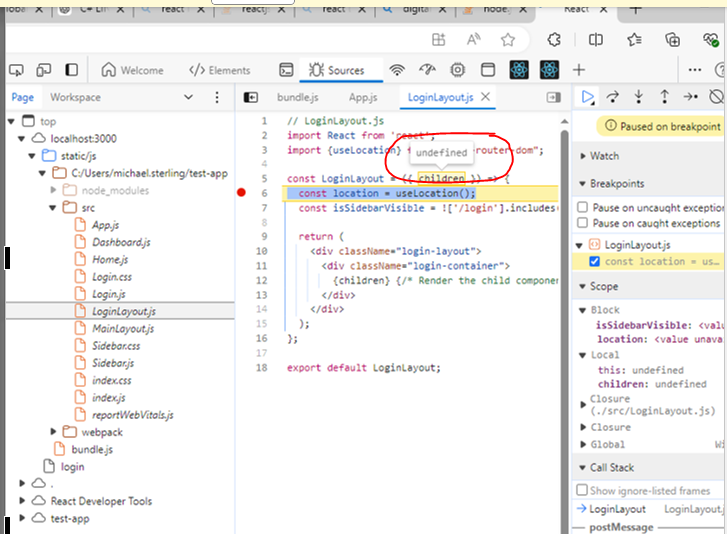Toggle the file navigator sidebar icon
Screen dimensions: 727x534
pyautogui.click(x=251, y=97)
